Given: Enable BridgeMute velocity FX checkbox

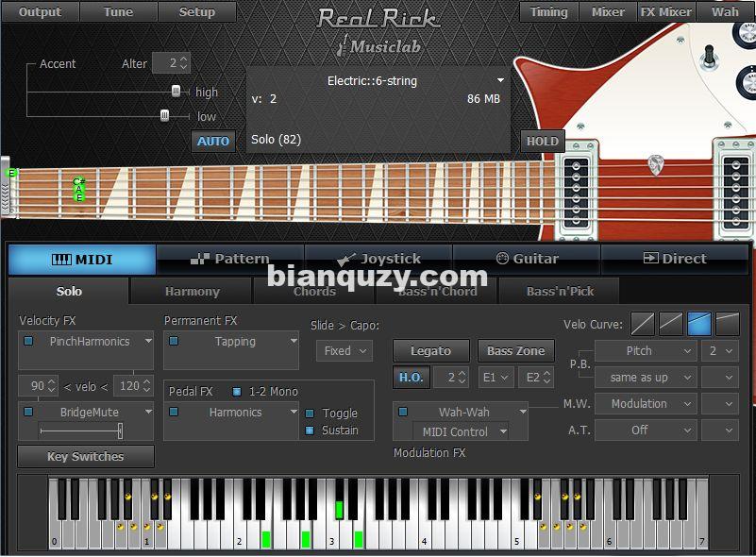Looking at the screenshot, I should click(28, 412).
